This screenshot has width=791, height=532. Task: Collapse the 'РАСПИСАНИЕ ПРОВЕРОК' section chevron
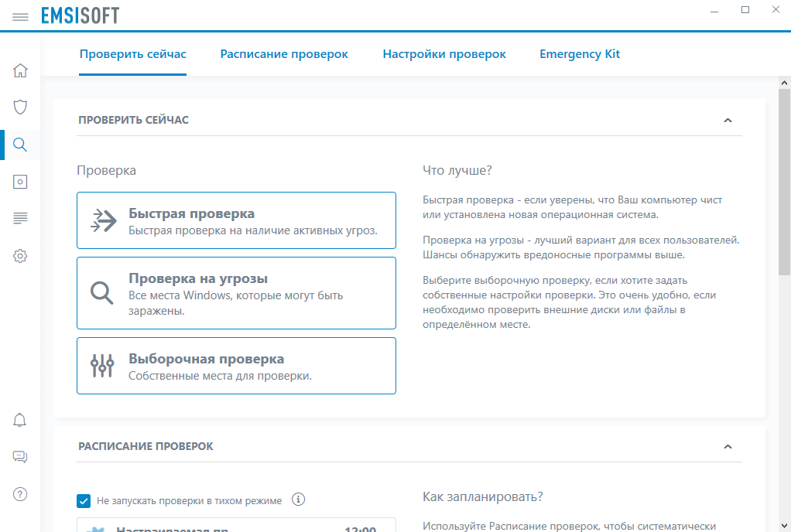click(727, 446)
